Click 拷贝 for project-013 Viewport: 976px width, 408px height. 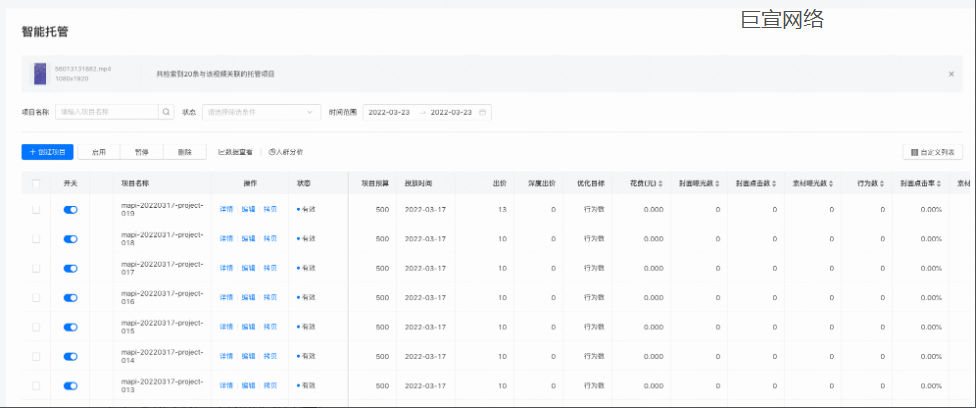[x=270, y=386]
